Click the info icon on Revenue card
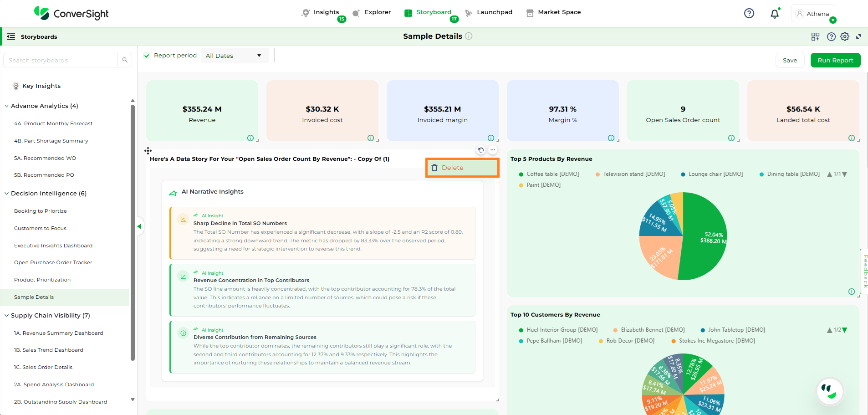Screen dimensions: 868x415 click(x=250, y=138)
